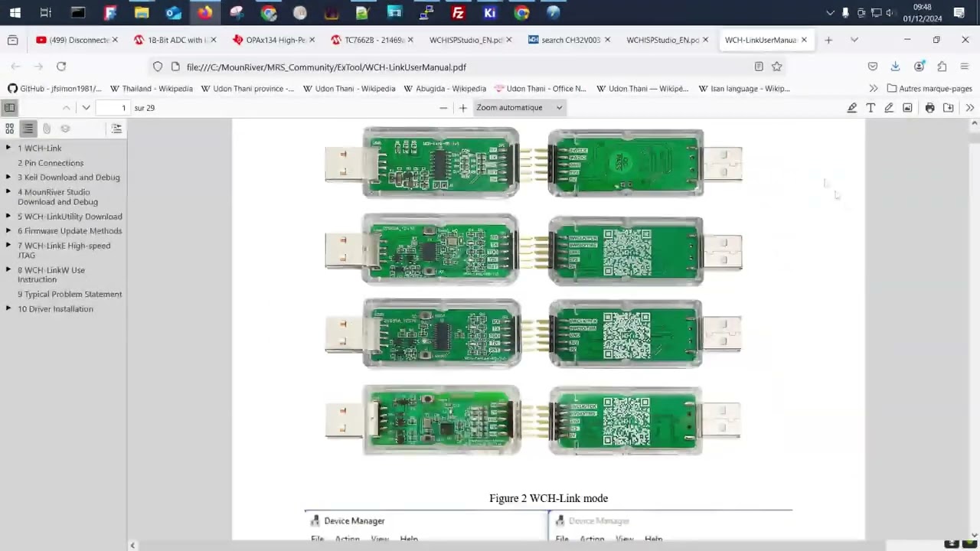
Task: Open the 'GitHub - jfsimon1981' bookmark
Action: tap(54, 89)
